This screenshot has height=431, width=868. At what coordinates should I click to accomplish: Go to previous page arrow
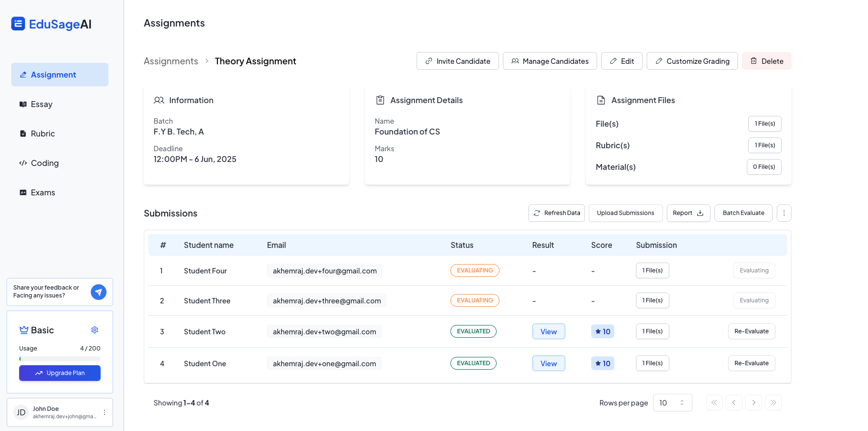pos(734,403)
